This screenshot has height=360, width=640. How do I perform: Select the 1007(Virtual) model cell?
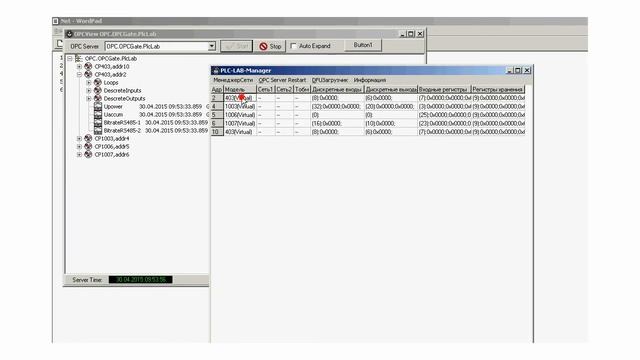(240, 123)
